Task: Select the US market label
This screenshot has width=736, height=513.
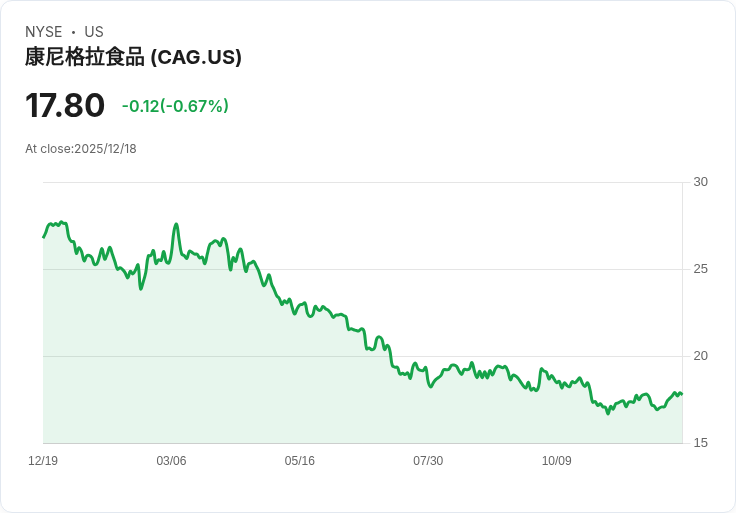Action: (94, 32)
